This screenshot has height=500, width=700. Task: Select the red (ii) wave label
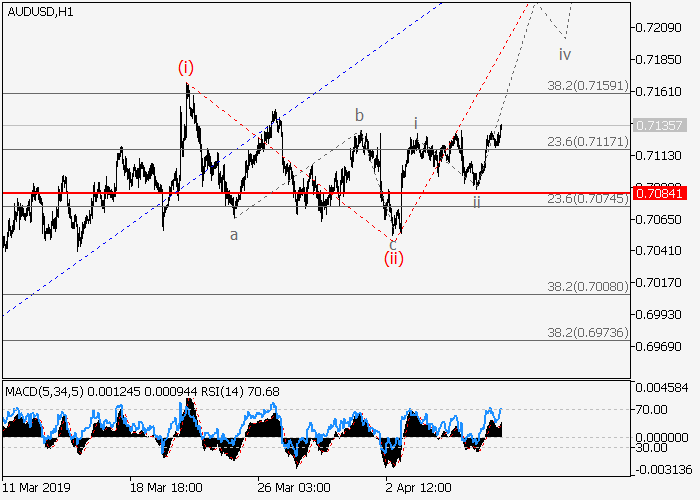coord(394,259)
